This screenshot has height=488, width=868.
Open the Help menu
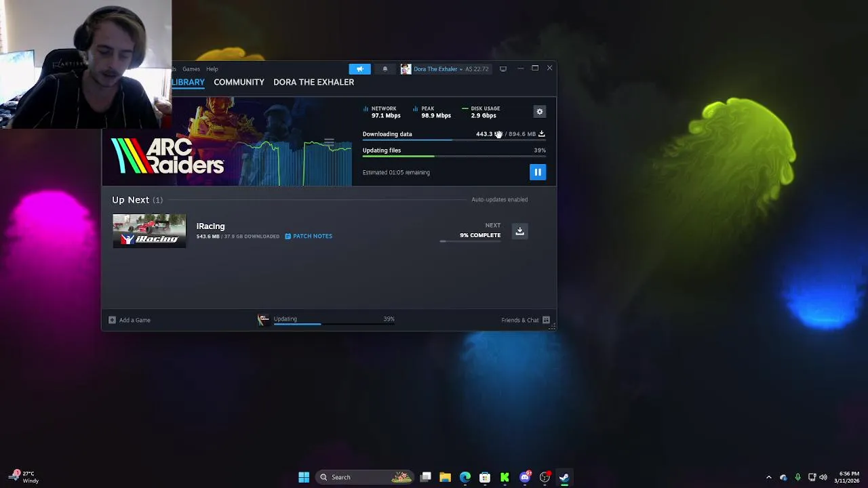[x=212, y=69]
